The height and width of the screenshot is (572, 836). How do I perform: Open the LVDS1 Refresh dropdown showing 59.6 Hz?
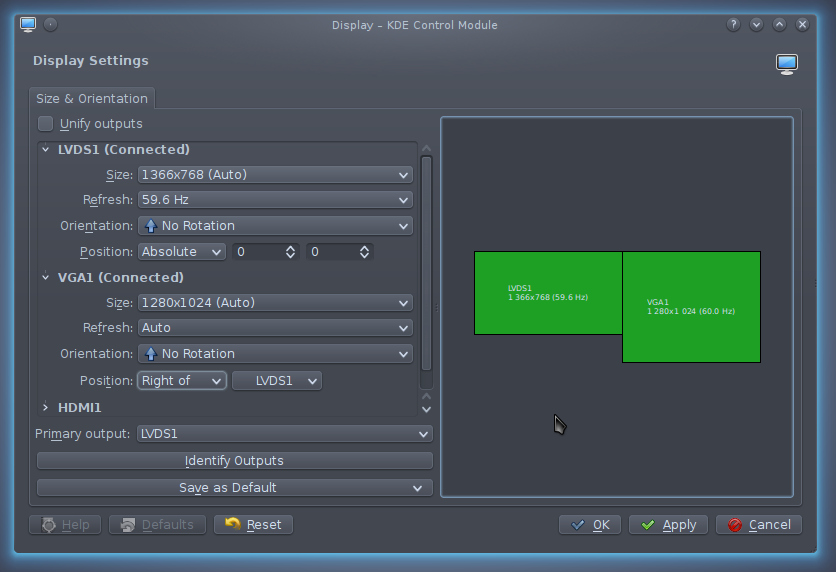[x=275, y=200]
